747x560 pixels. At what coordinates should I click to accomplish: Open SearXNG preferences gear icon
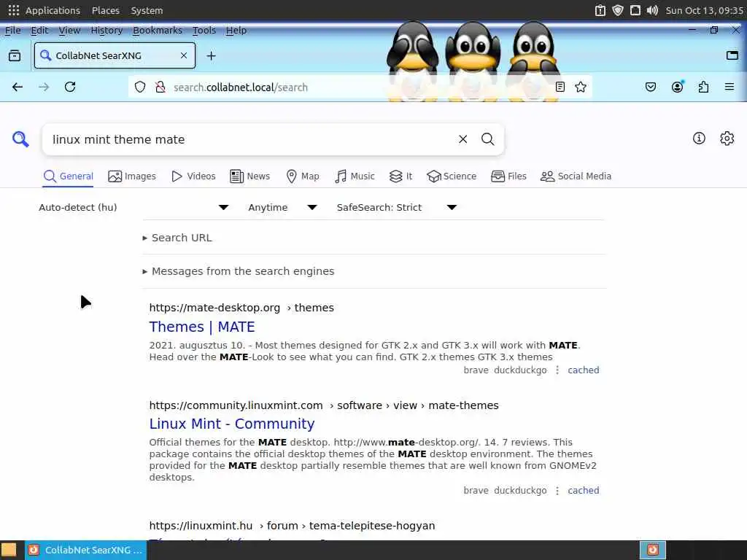[x=727, y=139]
